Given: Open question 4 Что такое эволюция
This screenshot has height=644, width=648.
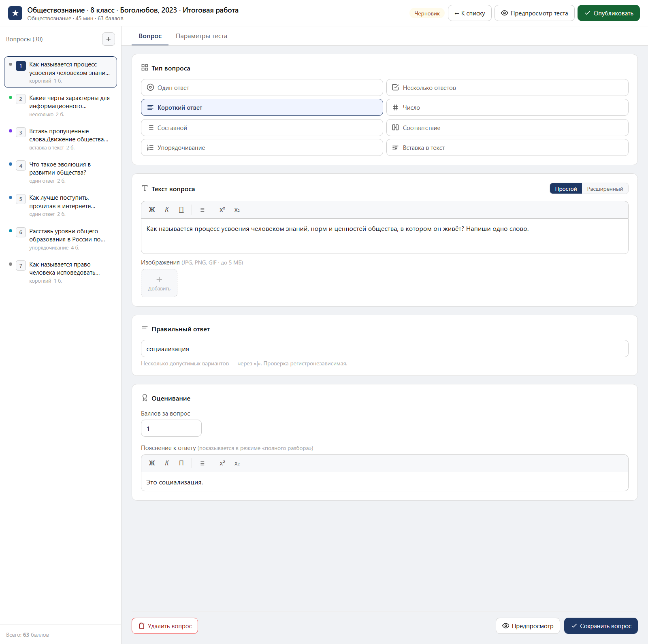Looking at the screenshot, I should tap(61, 172).
